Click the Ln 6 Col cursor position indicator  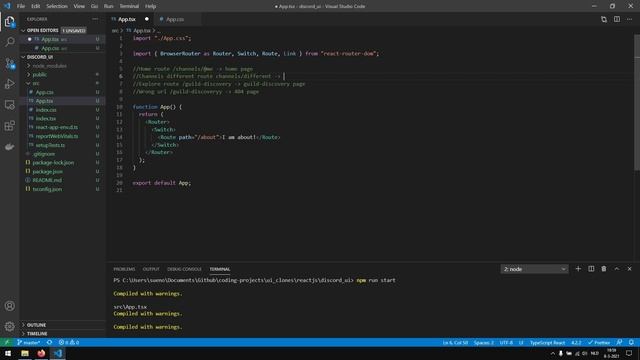click(455, 342)
